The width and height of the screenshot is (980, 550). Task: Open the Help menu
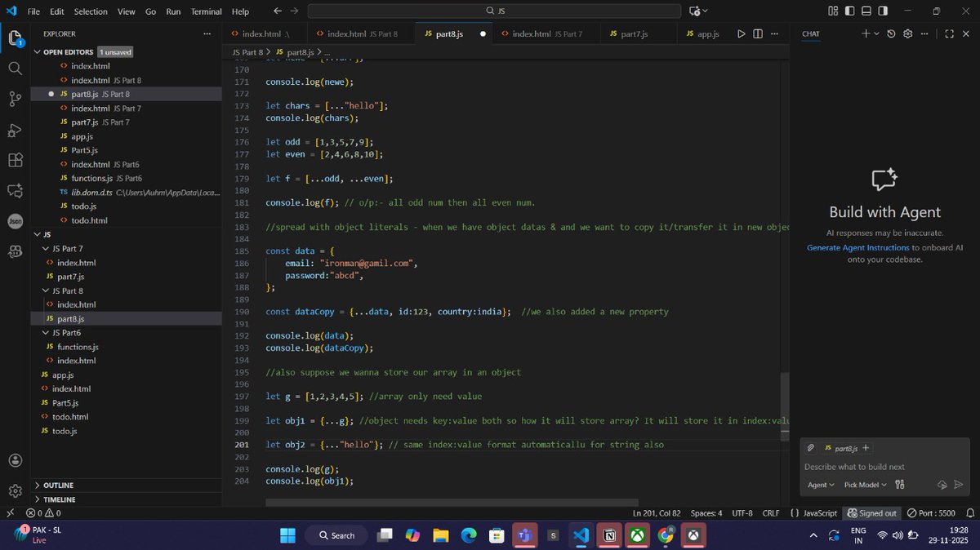(240, 11)
